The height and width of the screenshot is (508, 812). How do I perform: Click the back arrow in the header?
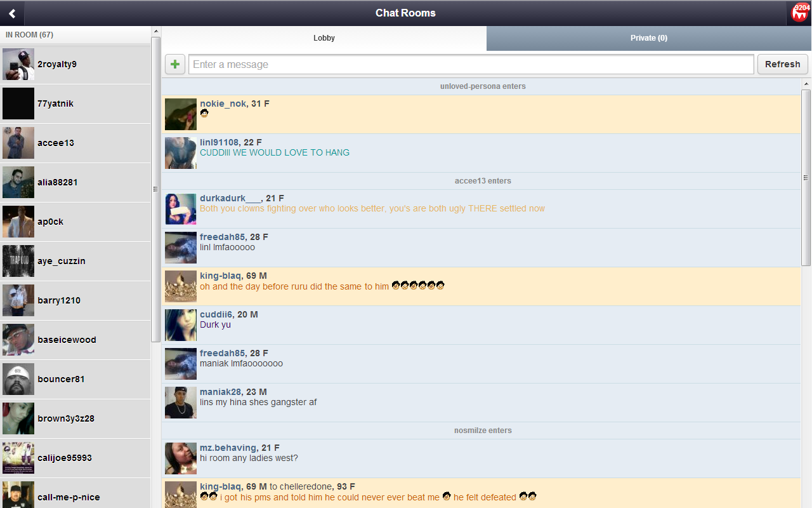pyautogui.click(x=12, y=13)
